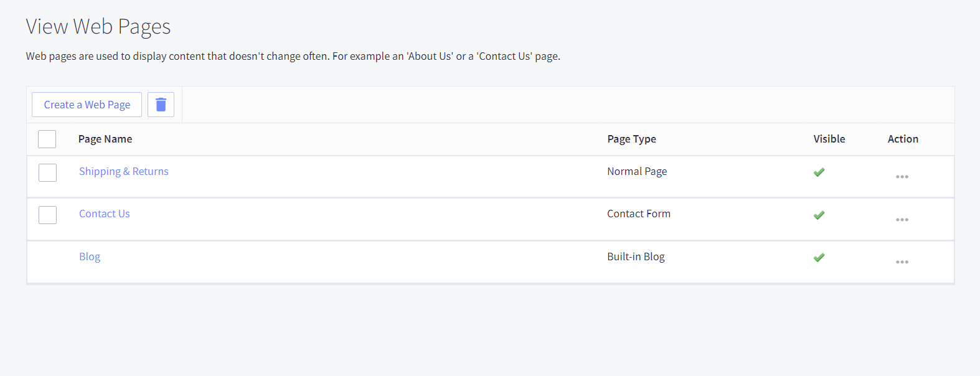
Task: Open the Blog page link
Action: tap(90, 256)
